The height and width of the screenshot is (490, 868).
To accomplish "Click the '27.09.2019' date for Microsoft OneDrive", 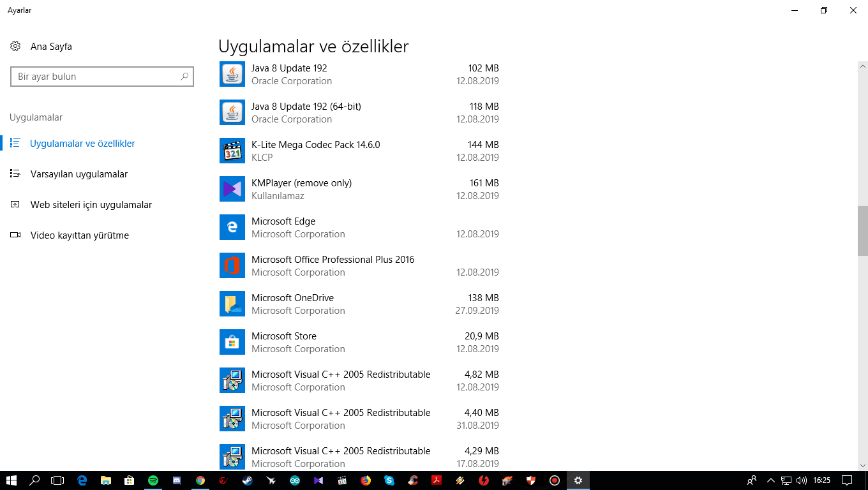I will [x=477, y=311].
